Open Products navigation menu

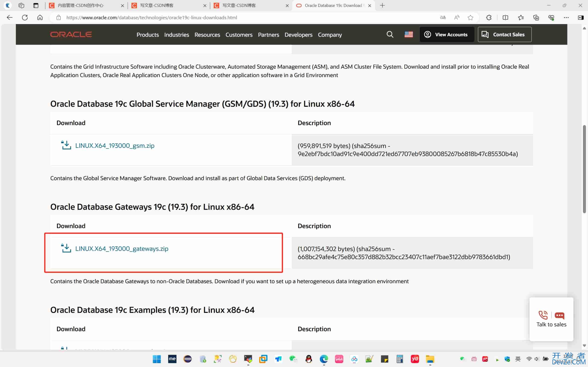148,35
